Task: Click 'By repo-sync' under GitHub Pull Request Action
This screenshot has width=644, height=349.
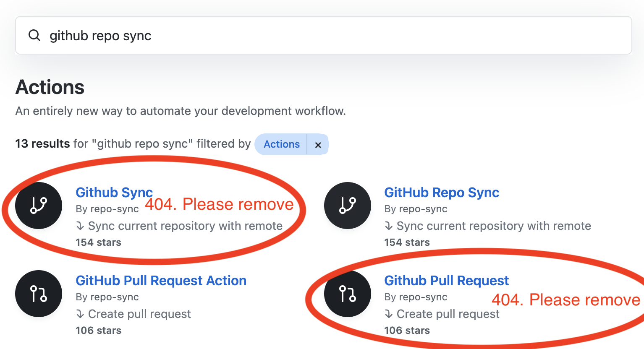Action: click(107, 297)
